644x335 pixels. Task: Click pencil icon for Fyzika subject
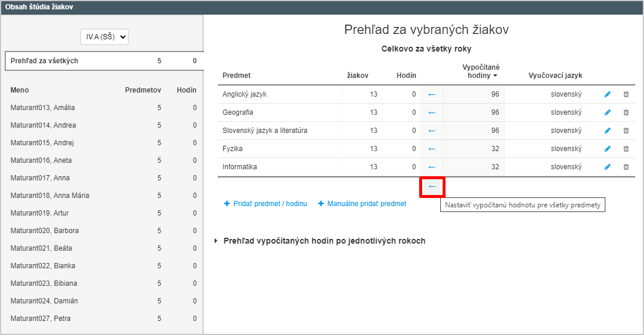(608, 148)
